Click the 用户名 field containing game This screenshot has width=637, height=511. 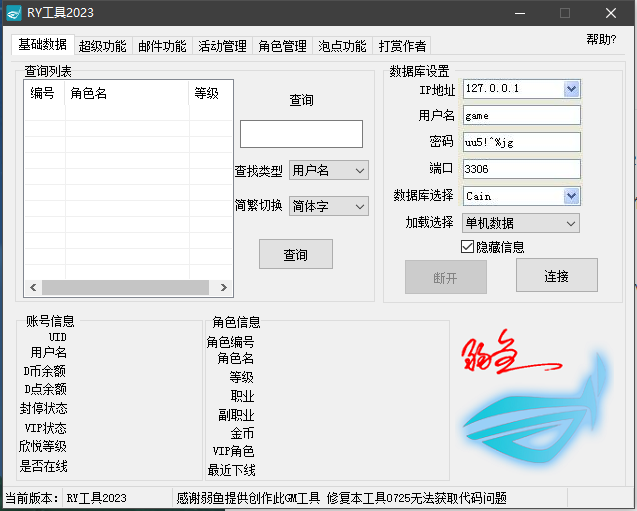coord(522,116)
